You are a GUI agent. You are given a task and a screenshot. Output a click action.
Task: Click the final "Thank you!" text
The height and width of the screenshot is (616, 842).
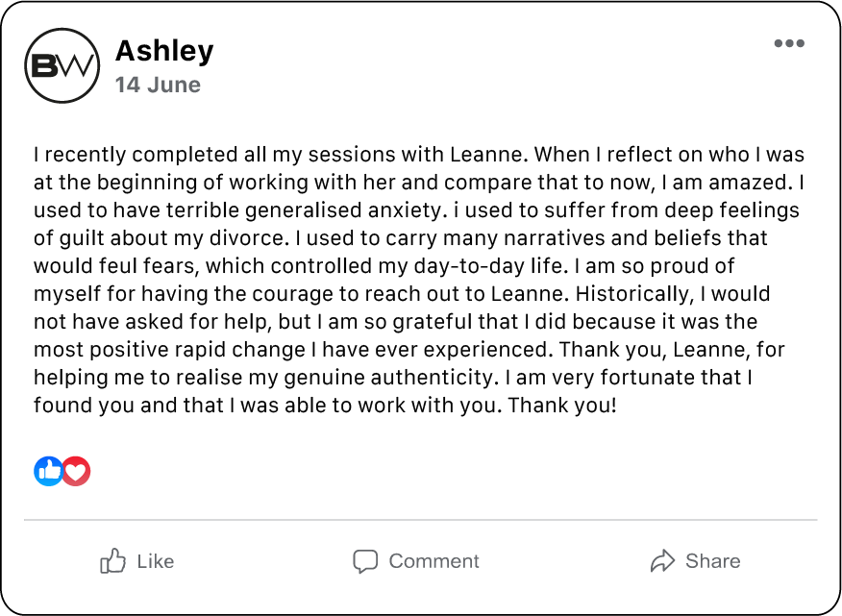point(562,405)
